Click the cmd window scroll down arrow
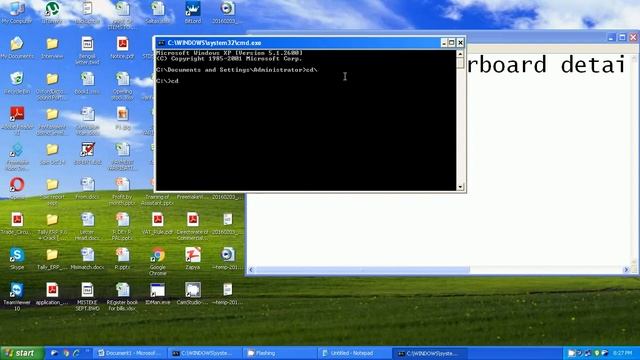Screen dimensions: 640x360 [x=460, y=187]
